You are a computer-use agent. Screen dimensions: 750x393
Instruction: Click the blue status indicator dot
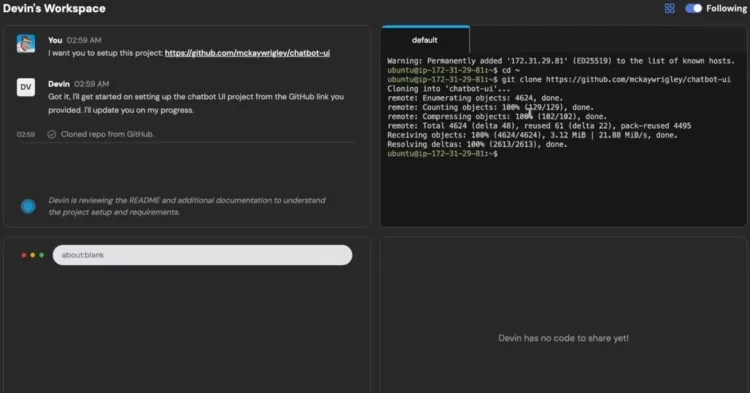click(x=28, y=206)
